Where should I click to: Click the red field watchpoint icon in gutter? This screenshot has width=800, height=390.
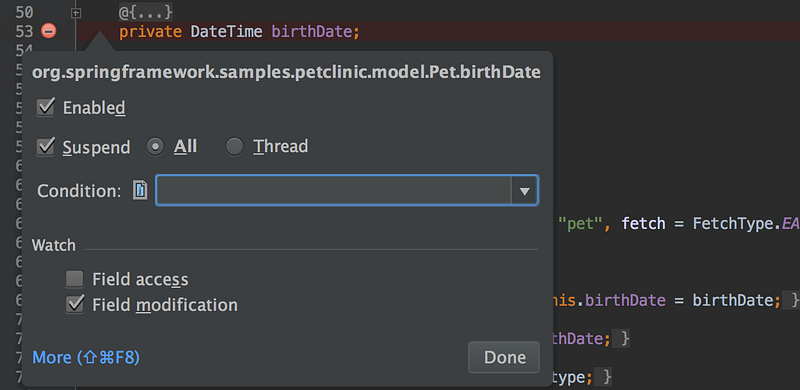(49, 31)
